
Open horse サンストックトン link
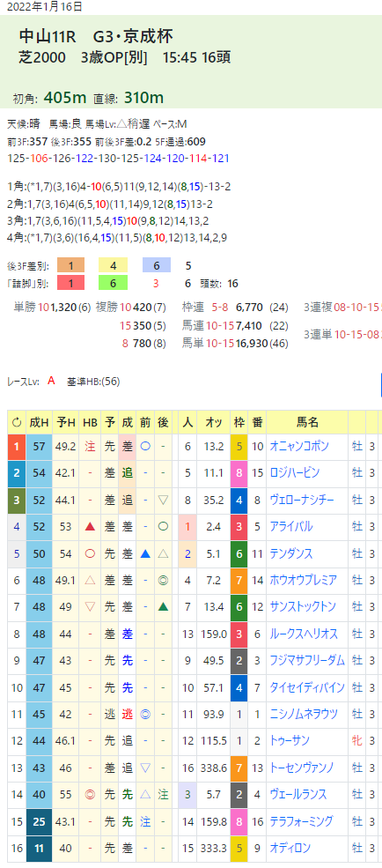[303, 606]
